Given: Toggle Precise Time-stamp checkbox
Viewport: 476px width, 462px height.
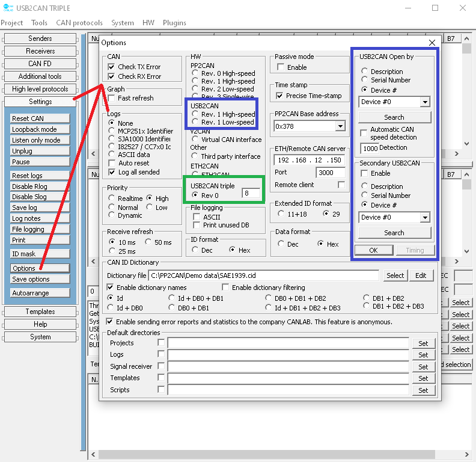Looking at the screenshot, I should click(279, 96).
